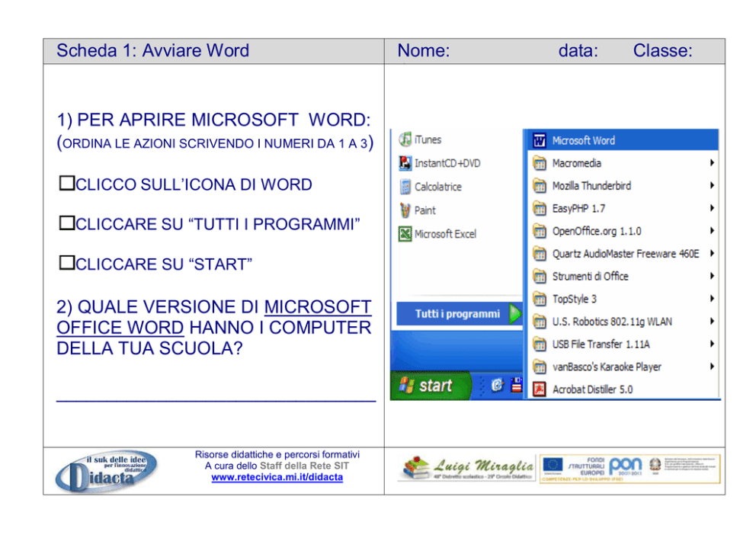
Task: Click the Macromedia folder icon
Action: click(x=539, y=163)
